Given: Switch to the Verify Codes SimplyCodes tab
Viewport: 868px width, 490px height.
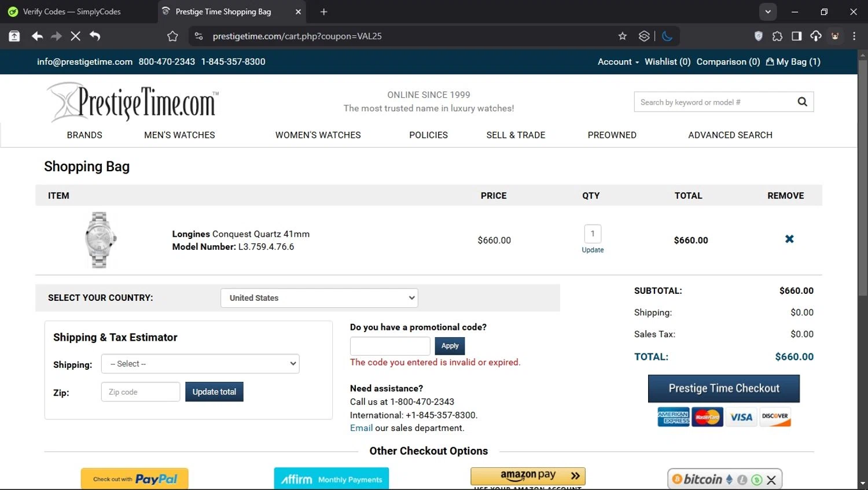Looking at the screenshot, I should 72,12.
